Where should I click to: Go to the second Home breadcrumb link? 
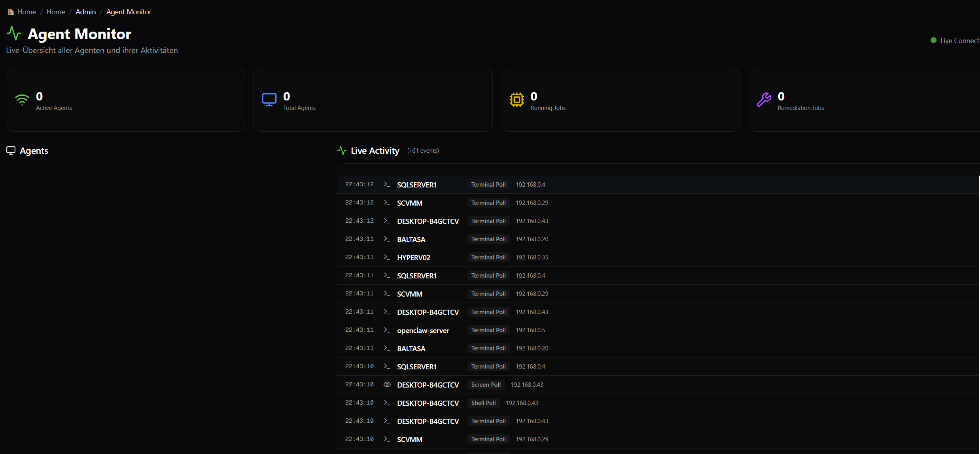pyautogui.click(x=56, y=12)
